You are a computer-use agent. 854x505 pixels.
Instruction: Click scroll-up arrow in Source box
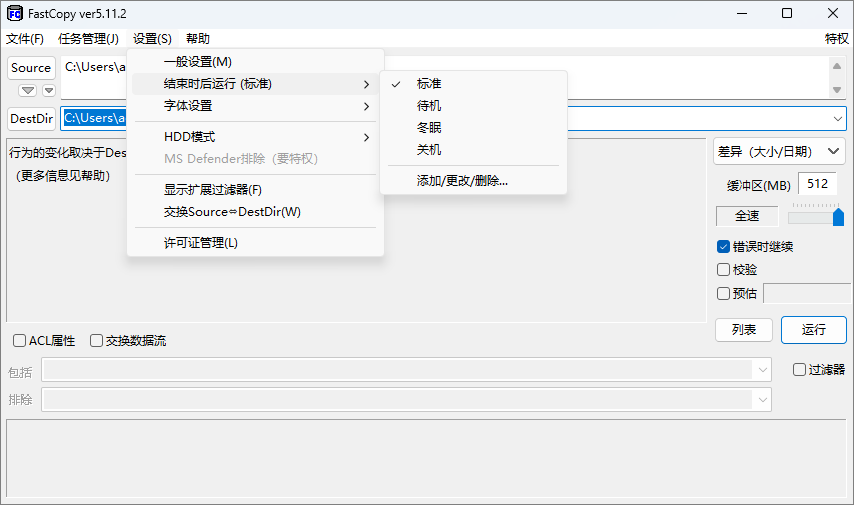pos(837,66)
